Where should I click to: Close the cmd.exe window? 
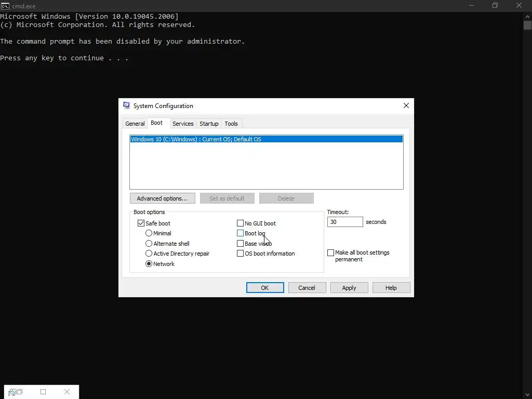coord(519,5)
